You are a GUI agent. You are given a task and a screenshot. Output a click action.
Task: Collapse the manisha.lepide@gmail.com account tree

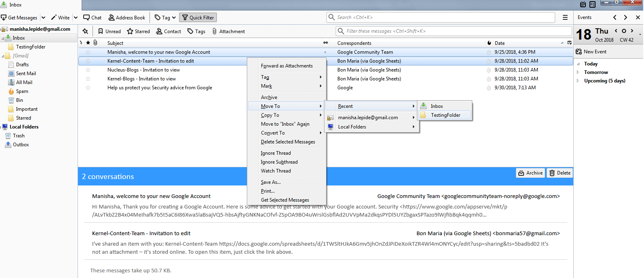(x=1, y=29)
